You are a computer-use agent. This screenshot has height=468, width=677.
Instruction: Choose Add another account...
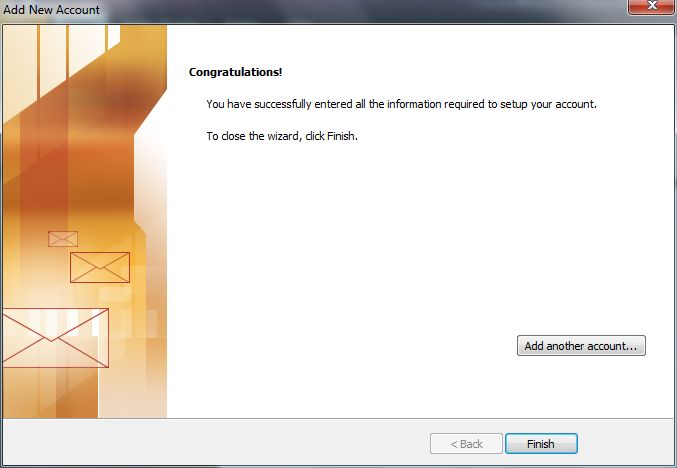coord(581,346)
